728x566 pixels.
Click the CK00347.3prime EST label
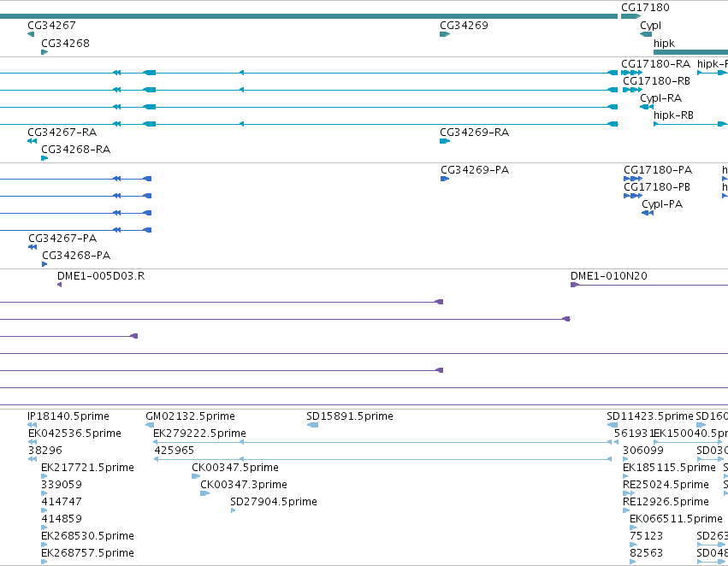click(x=244, y=485)
